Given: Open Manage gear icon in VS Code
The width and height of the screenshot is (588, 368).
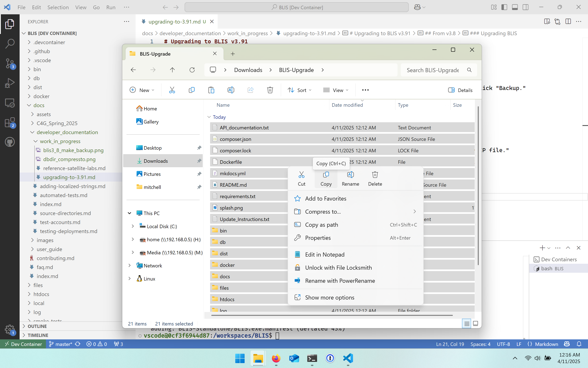Looking at the screenshot, I should (10, 330).
